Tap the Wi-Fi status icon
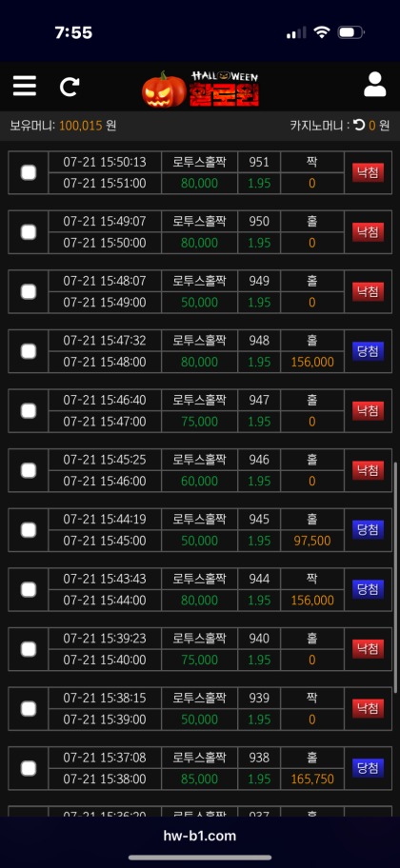The width and height of the screenshot is (400, 868). coord(322,32)
